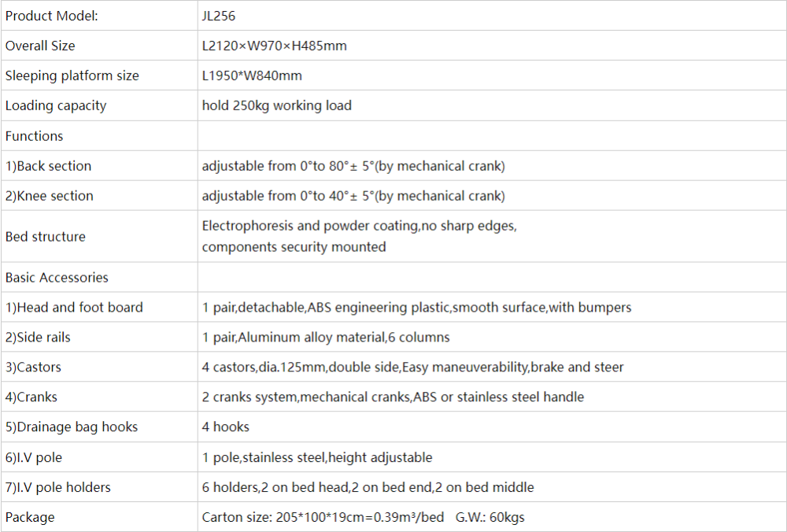Click the Side rails aluminum alloy text
The width and height of the screenshot is (787, 532).
[x=326, y=338]
